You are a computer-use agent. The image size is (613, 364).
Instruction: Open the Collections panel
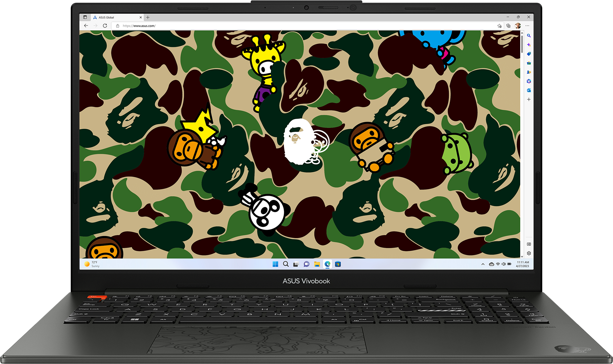pos(508,26)
